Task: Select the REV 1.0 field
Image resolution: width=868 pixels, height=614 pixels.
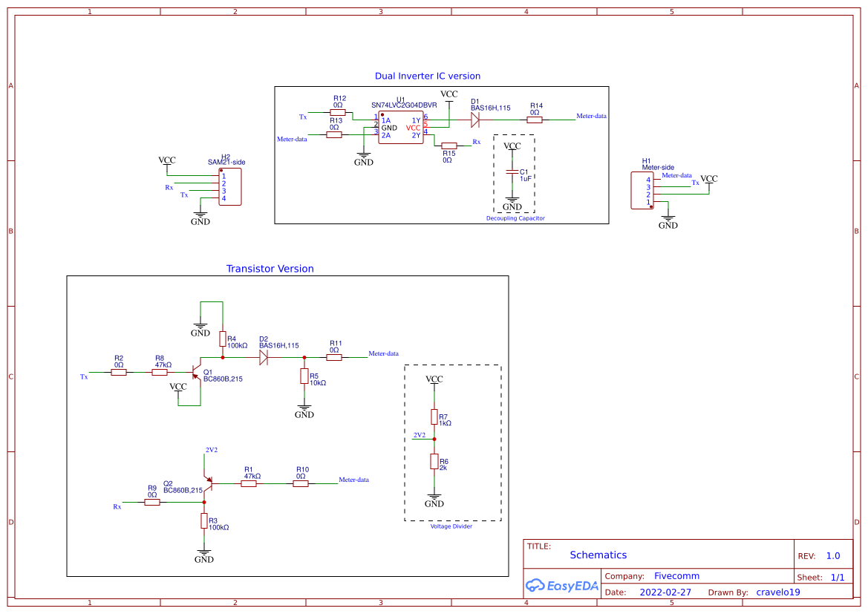Action: (832, 555)
